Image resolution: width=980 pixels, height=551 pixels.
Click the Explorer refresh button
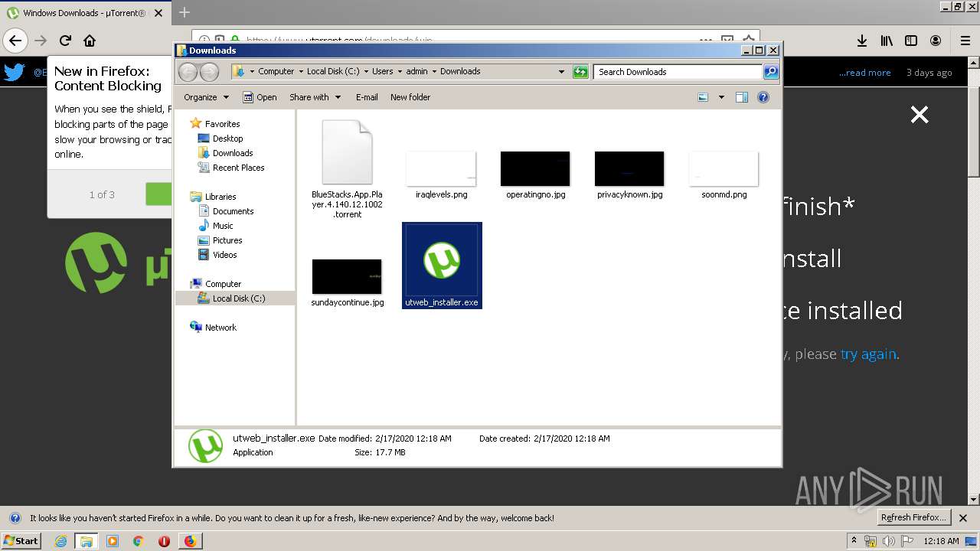pyautogui.click(x=580, y=71)
